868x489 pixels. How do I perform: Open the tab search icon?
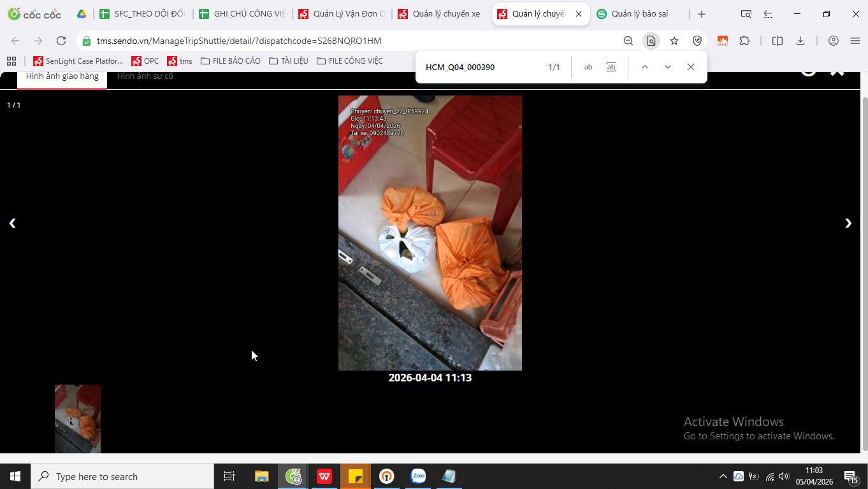[746, 14]
